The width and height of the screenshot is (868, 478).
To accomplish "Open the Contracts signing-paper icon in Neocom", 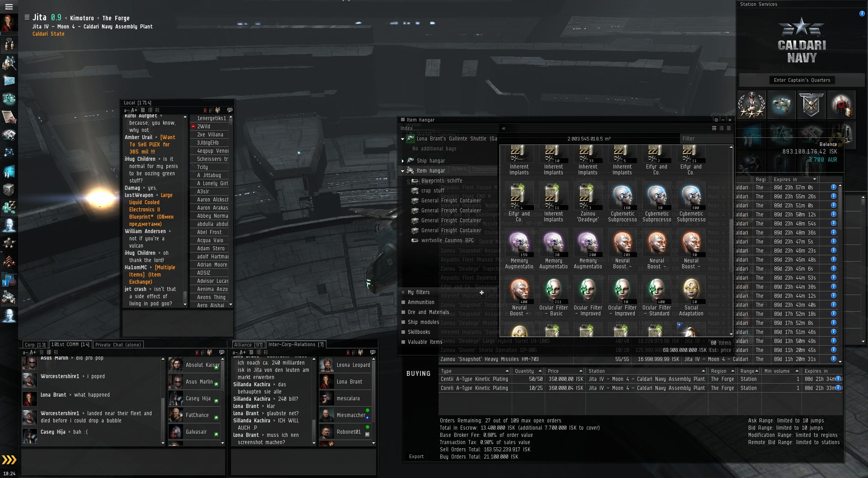I will pos(9,117).
